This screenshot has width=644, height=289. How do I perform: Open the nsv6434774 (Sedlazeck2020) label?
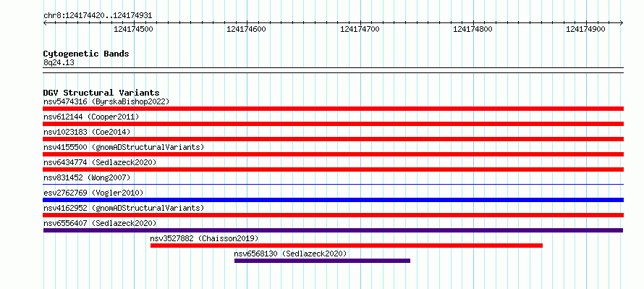(100, 162)
